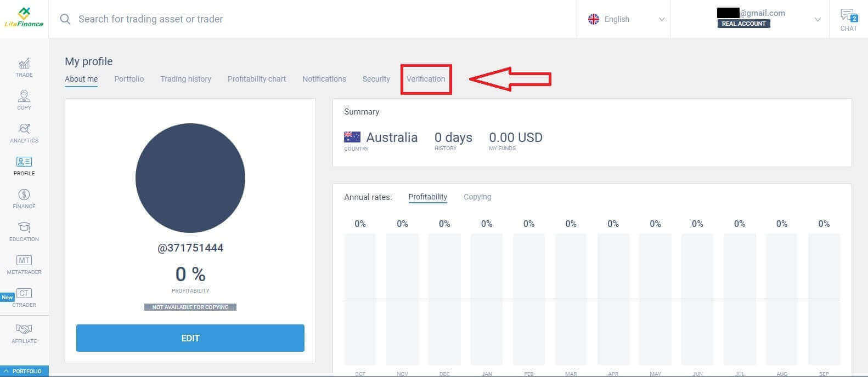The image size is (868, 377).
Task: Click the blue EDIT button
Action: pos(190,338)
